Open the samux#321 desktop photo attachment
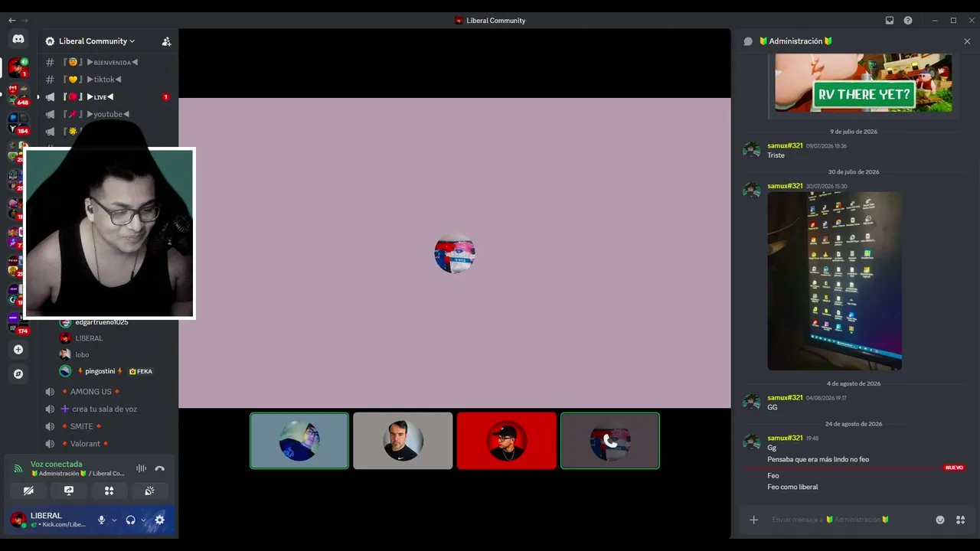The height and width of the screenshot is (551, 980). [x=835, y=281]
